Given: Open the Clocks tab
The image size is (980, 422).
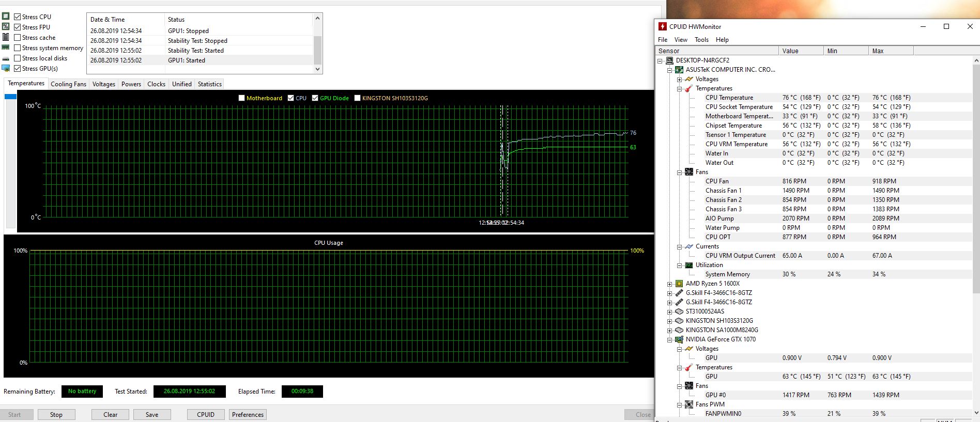Looking at the screenshot, I should click(156, 84).
